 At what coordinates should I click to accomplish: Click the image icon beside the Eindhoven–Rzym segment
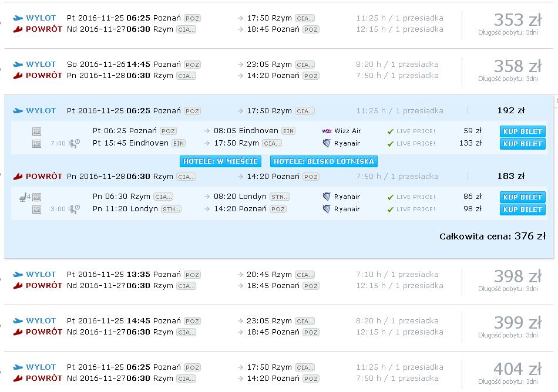coord(36,144)
